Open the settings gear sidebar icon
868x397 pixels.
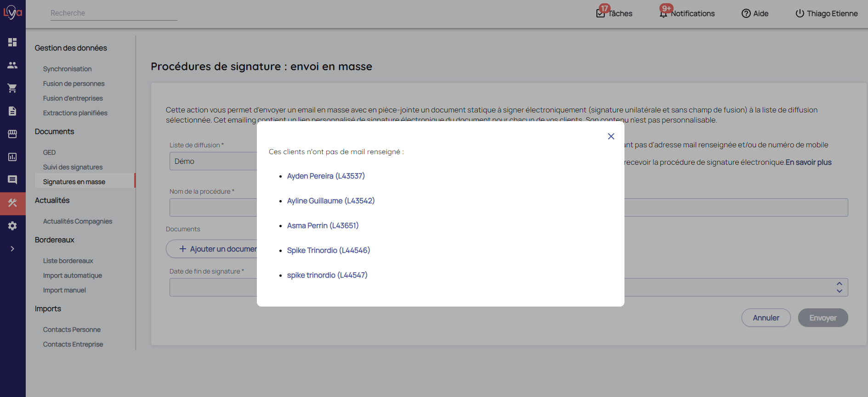coord(12,226)
